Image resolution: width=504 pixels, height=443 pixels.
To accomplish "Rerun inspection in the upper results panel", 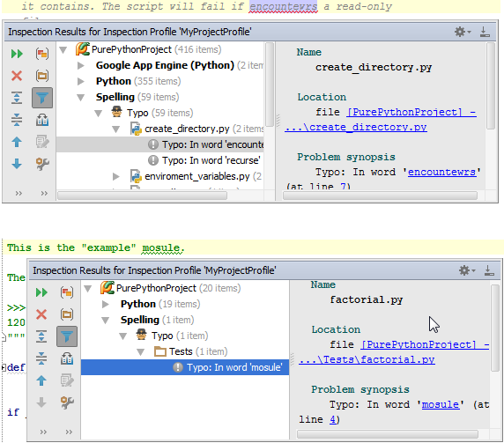I will [17, 54].
